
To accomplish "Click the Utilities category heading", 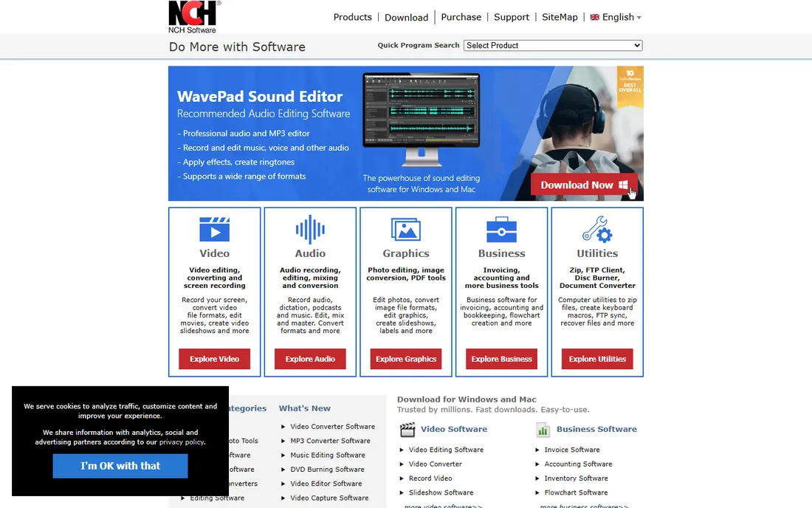I will pyautogui.click(x=597, y=253).
